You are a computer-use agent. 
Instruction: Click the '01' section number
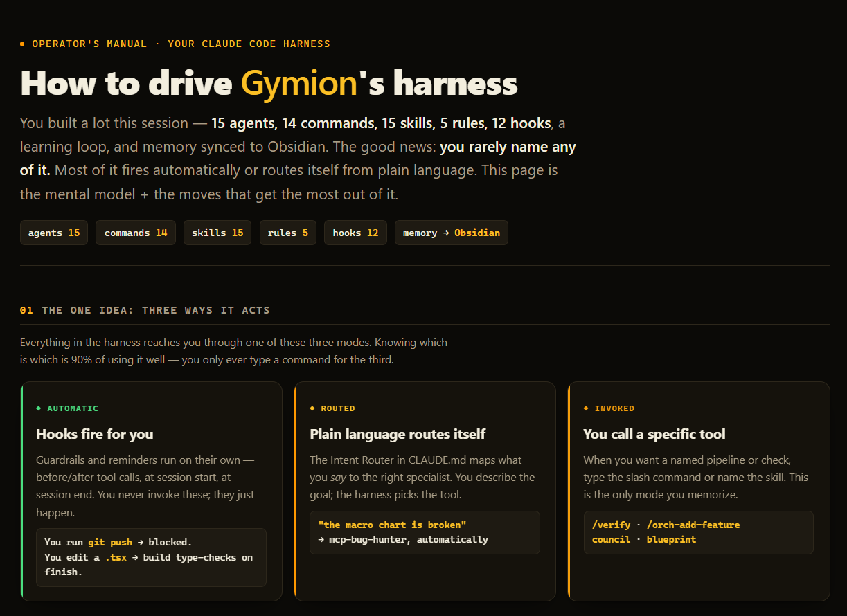[x=26, y=310]
